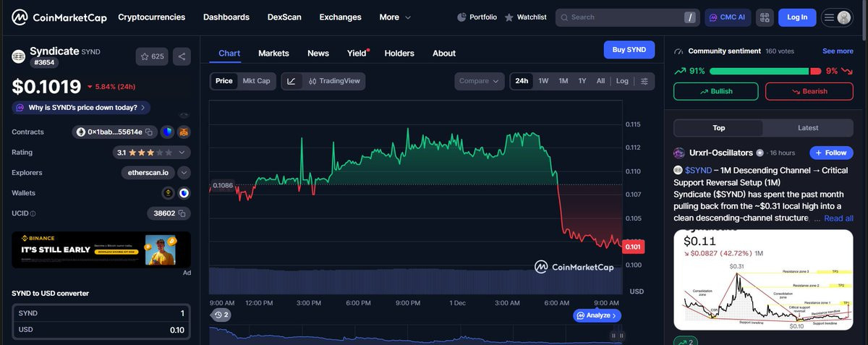Image resolution: width=868 pixels, height=345 pixels.
Task: Select the Price chart toggle
Action: [224, 81]
